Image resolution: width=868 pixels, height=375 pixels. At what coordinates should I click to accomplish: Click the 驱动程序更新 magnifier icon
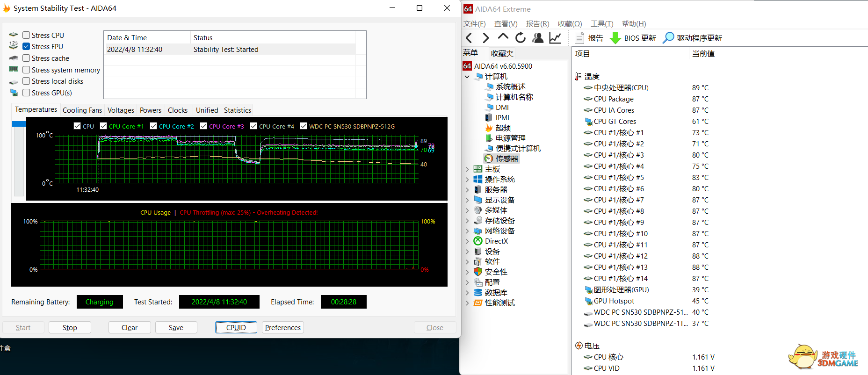tap(669, 38)
